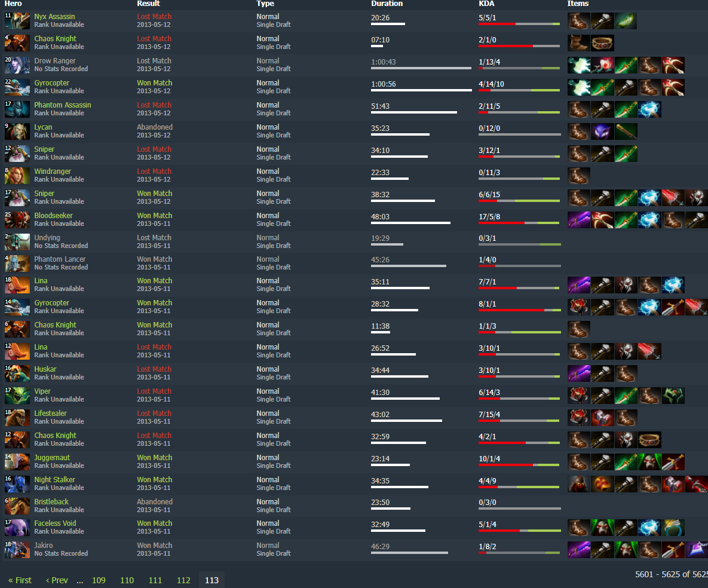Image resolution: width=708 pixels, height=588 pixels.
Task: Open the Juggernaut hero name link
Action: click(52, 458)
